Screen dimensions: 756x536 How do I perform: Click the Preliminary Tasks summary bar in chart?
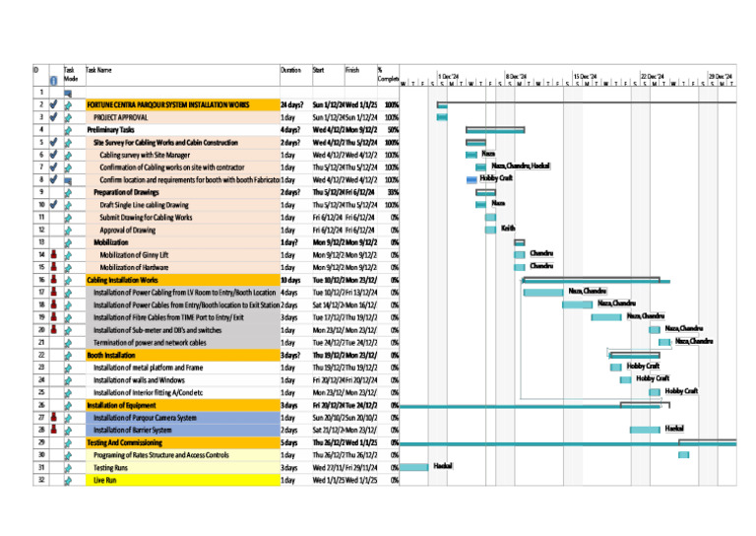click(x=495, y=129)
